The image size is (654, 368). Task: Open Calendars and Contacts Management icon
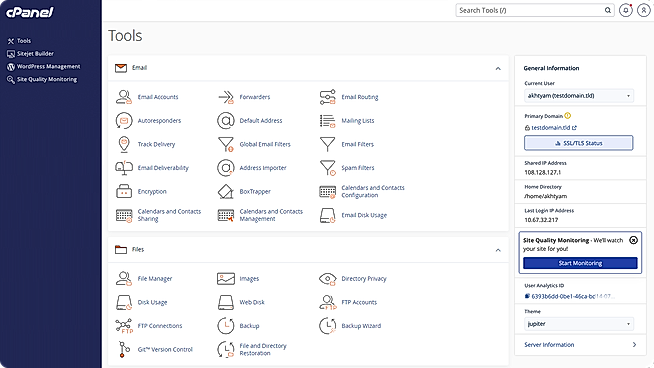point(226,215)
